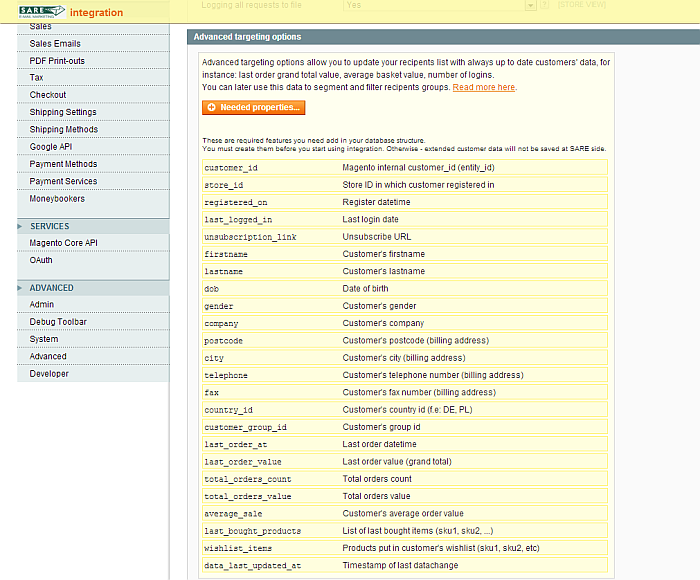Select the data_last_updated_at property
Viewport: 700px width, 580px height.
(x=253, y=566)
